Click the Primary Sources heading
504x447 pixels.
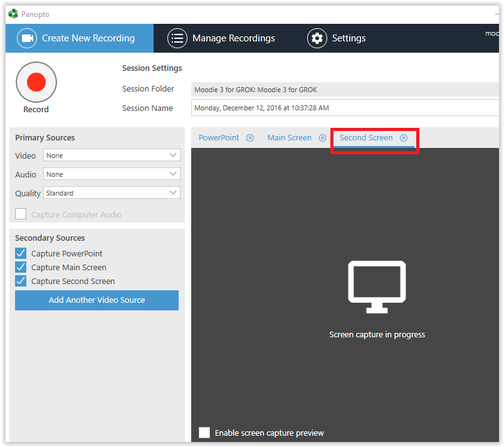(x=45, y=137)
